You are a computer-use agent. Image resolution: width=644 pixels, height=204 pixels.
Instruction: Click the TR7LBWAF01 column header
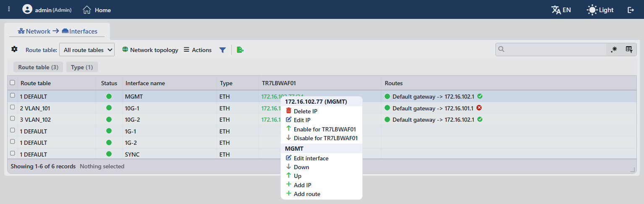click(x=320, y=83)
